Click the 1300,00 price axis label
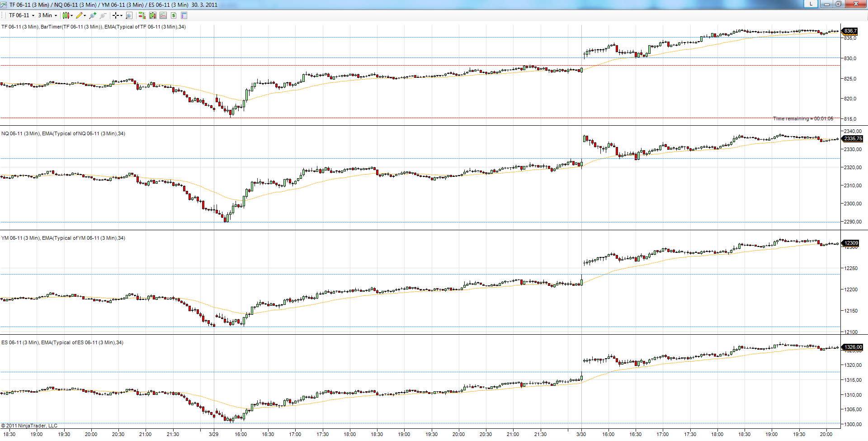Image resolution: width=868 pixels, height=441 pixels. tap(853, 424)
